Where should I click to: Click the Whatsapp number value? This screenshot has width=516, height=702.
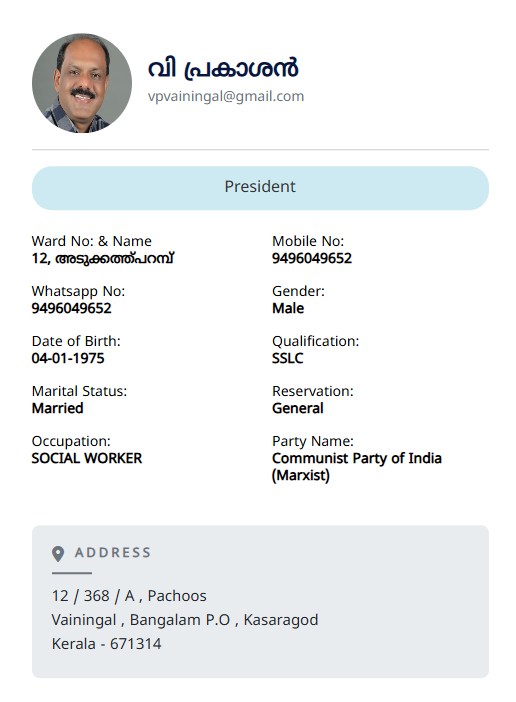(71, 308)
